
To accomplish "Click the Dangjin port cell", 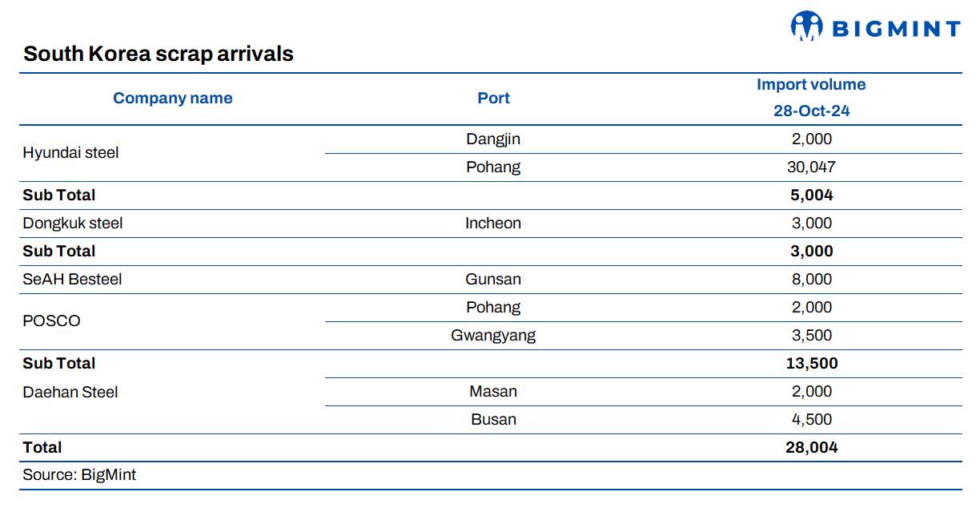I will point(493,139).
